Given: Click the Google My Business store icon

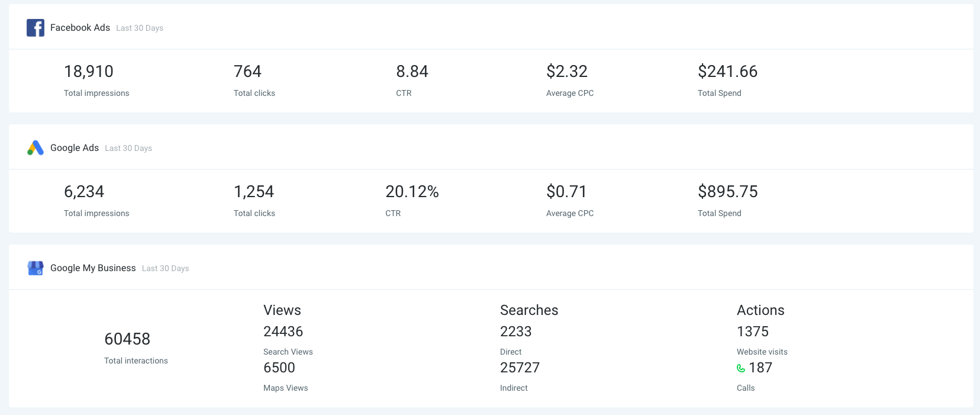Looking at the screenshot, I should click(36, 268).
